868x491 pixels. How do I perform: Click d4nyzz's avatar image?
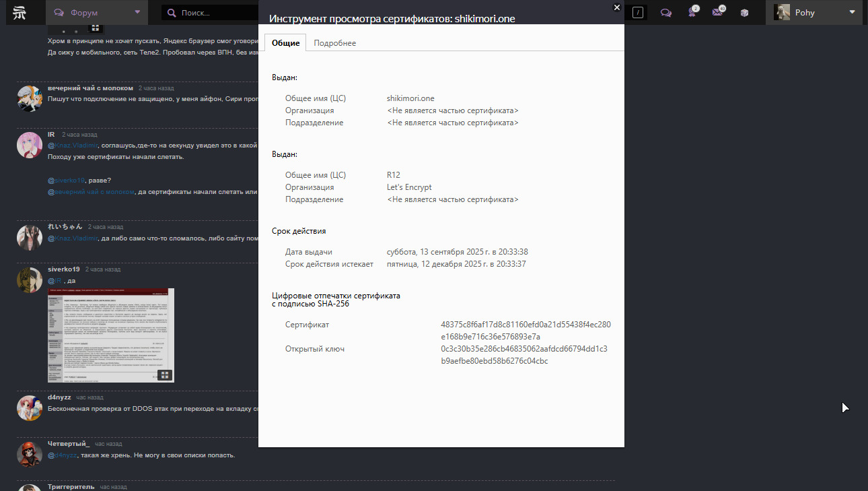point(30,408)
